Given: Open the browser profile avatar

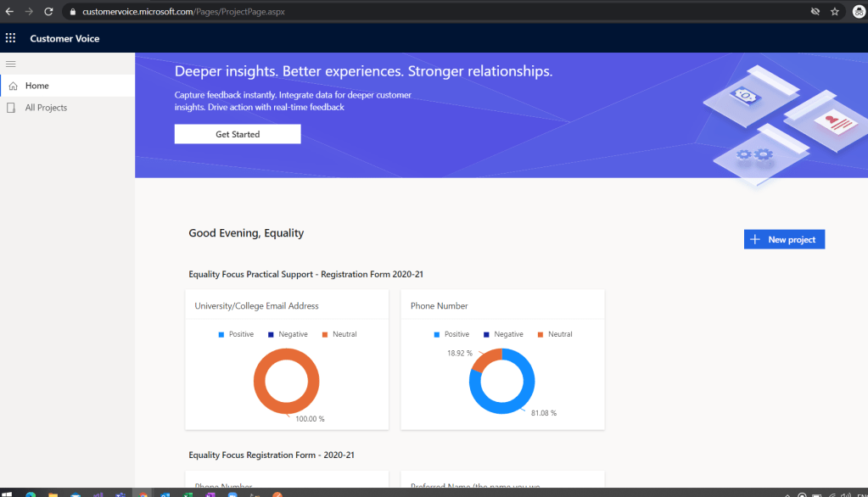Looking at the screenshot, I should point(857,12).
